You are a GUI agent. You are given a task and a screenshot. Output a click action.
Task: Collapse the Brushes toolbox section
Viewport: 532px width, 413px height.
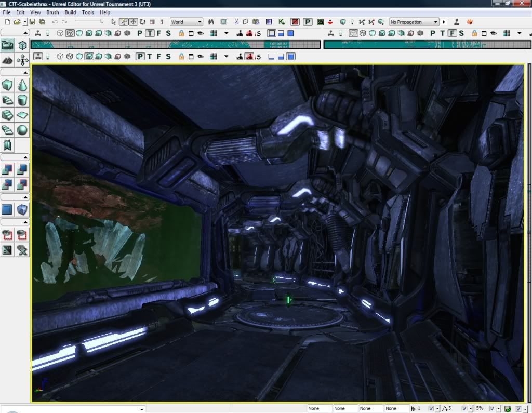pos(25,73)
